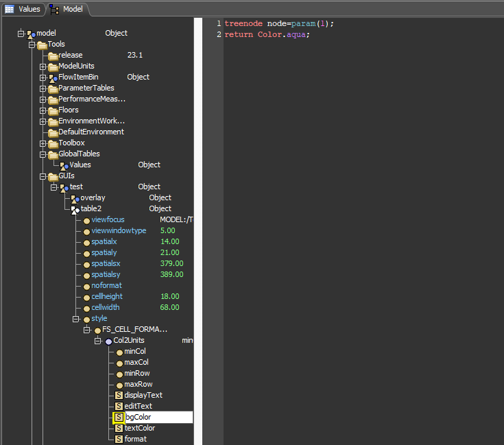
Task: Click the S icon beside textColor
Action: tap(119, 429)
